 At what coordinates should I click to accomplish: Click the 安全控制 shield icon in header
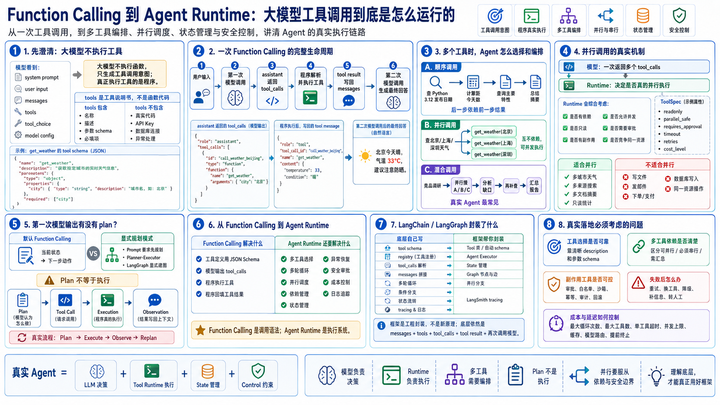coord(679,16)
